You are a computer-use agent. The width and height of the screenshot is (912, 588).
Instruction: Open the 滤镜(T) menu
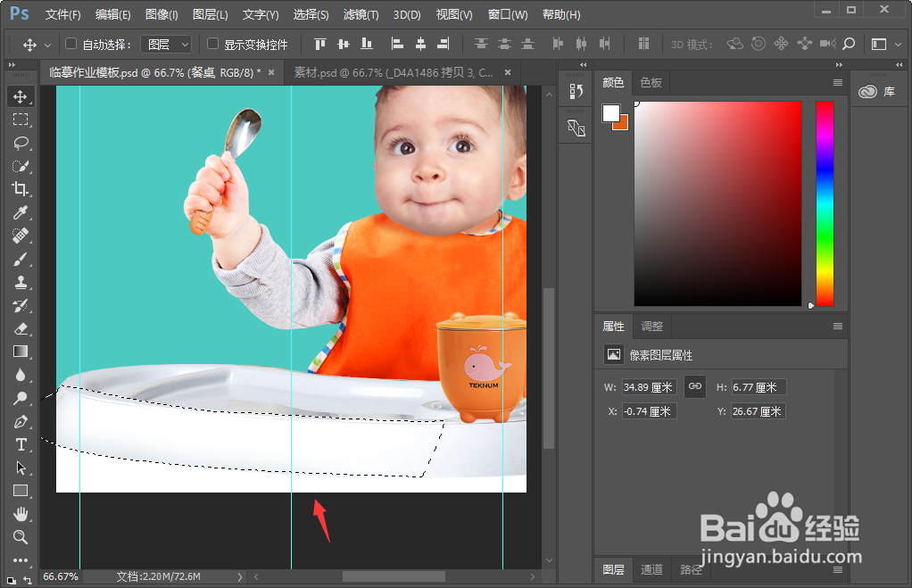click(361, 14)
